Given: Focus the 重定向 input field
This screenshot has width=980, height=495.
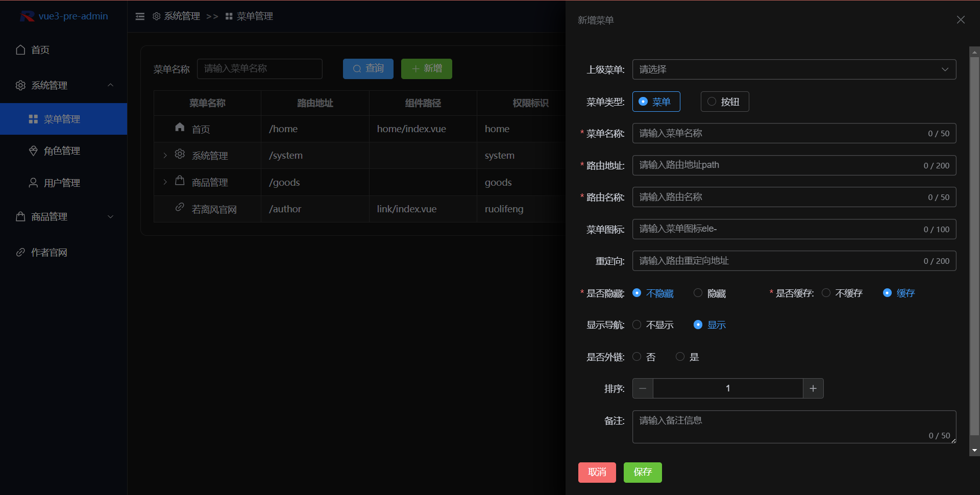Looking at the screenshot, I should click(x=794, y=261).
